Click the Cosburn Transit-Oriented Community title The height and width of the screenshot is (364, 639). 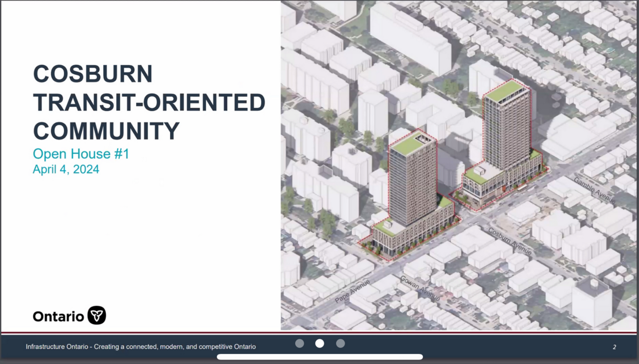[149, 103]
